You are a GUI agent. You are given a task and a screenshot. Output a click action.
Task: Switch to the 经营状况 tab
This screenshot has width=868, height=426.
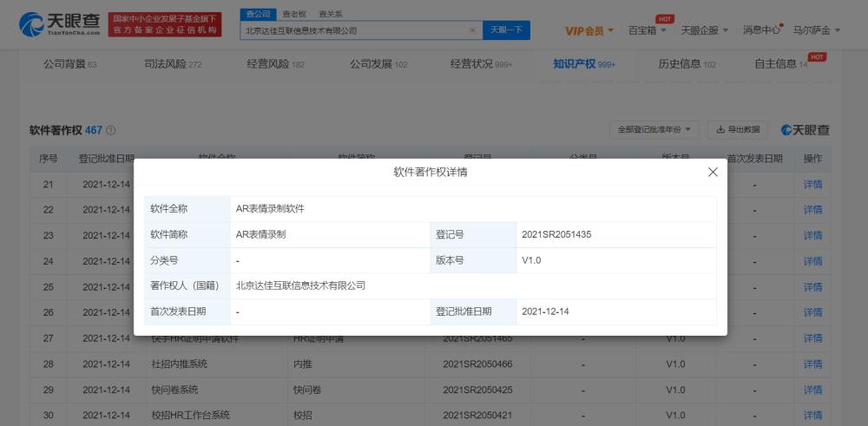(x=481, y=64)
